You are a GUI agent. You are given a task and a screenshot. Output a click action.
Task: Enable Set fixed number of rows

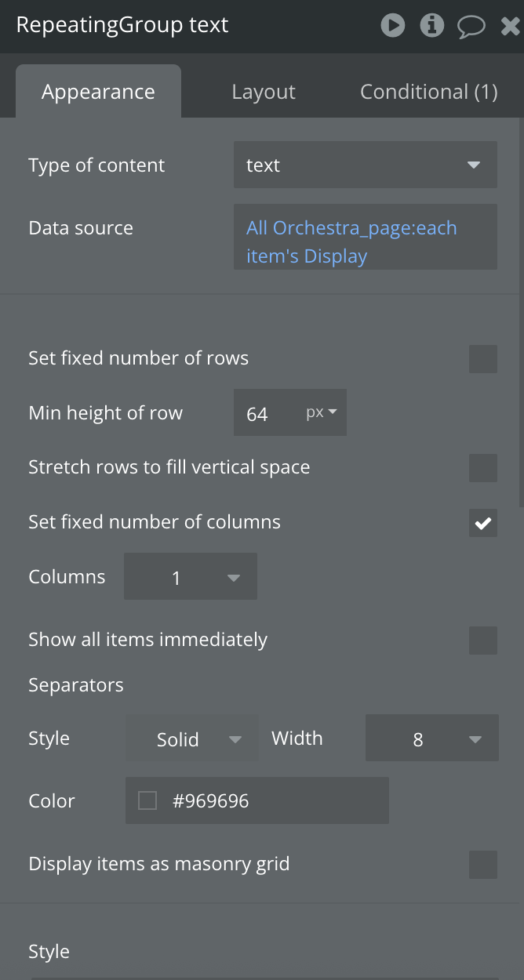coord(482,359)
